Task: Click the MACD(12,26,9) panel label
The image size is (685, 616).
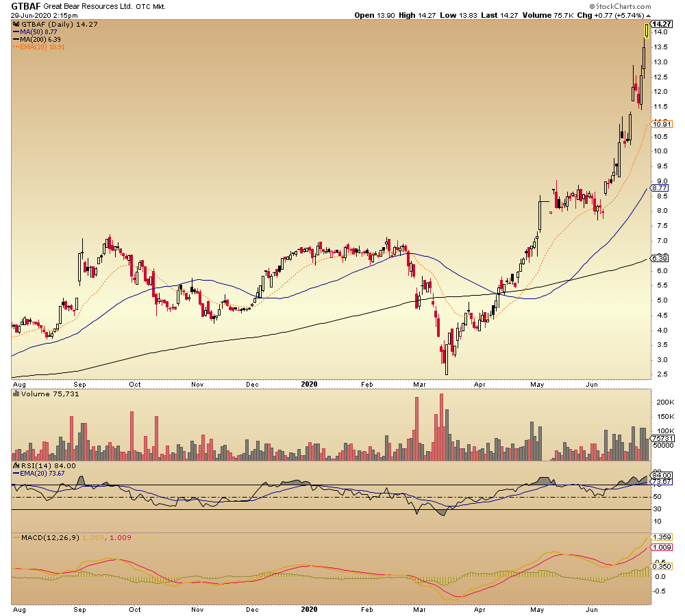Action: 50,537
